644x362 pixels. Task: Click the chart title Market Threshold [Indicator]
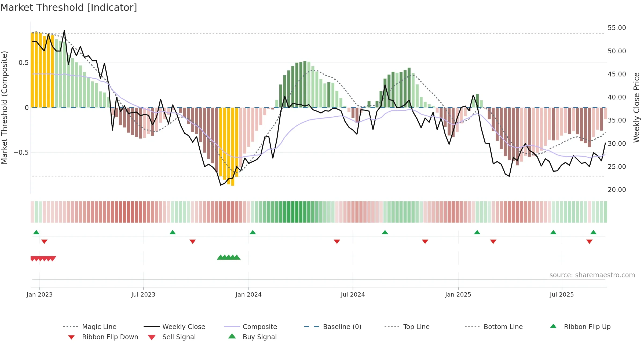pos(69,8)
